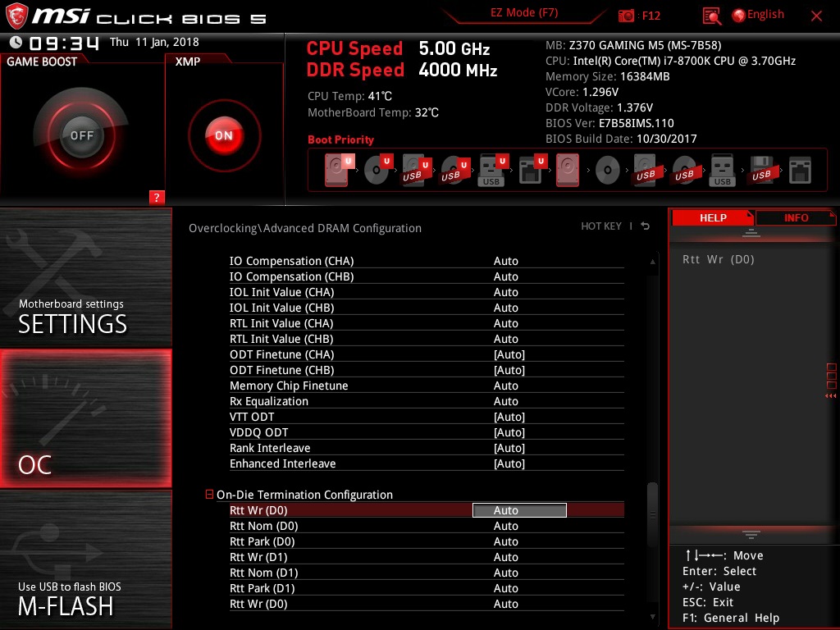
Task: Select the RTL Init Value (CHA) row
Action: tap(427, 323)
